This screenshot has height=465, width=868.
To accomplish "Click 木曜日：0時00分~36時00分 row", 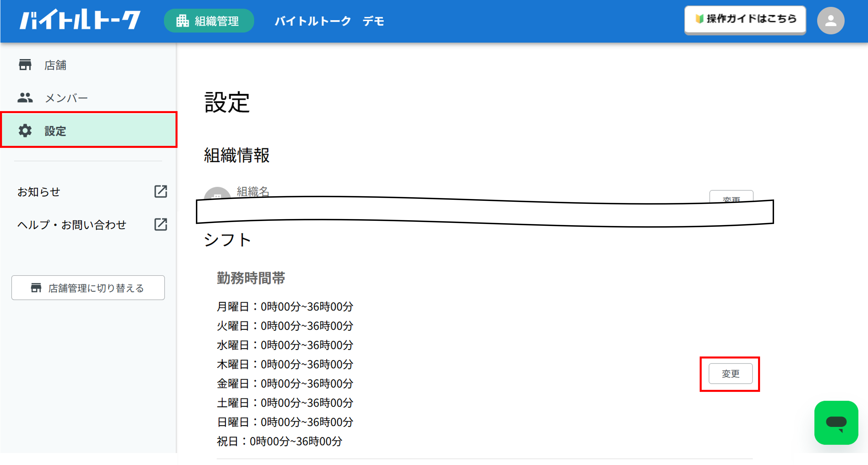I will click(x=285, y=364).
